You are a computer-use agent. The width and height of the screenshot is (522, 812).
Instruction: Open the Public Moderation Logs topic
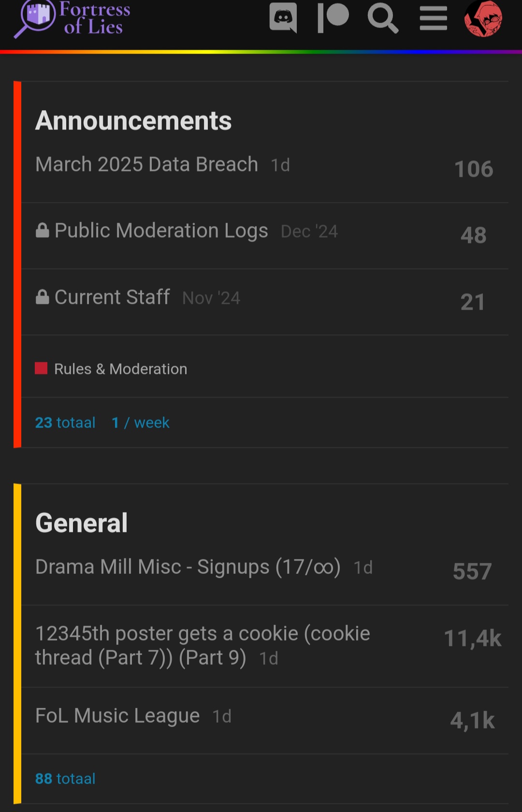161,230
